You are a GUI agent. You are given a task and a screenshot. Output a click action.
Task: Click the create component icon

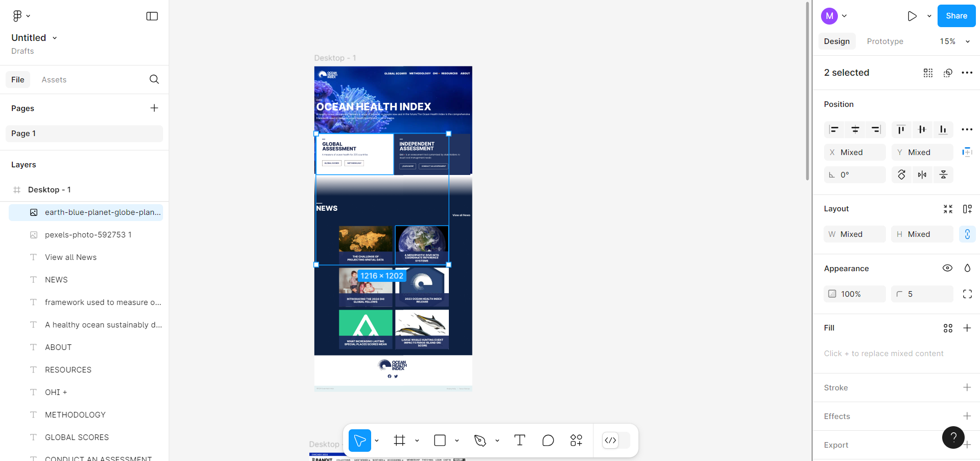tap(928, 73)
